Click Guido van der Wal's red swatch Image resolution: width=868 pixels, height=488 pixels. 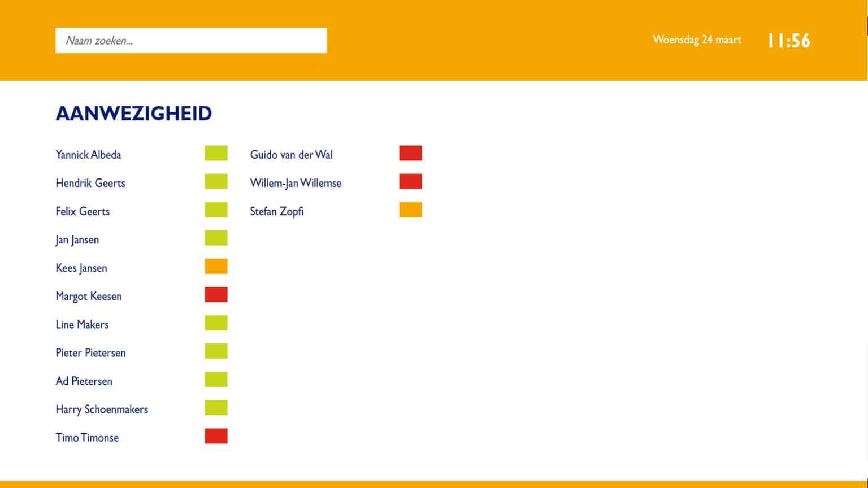[x=410, y=153]
